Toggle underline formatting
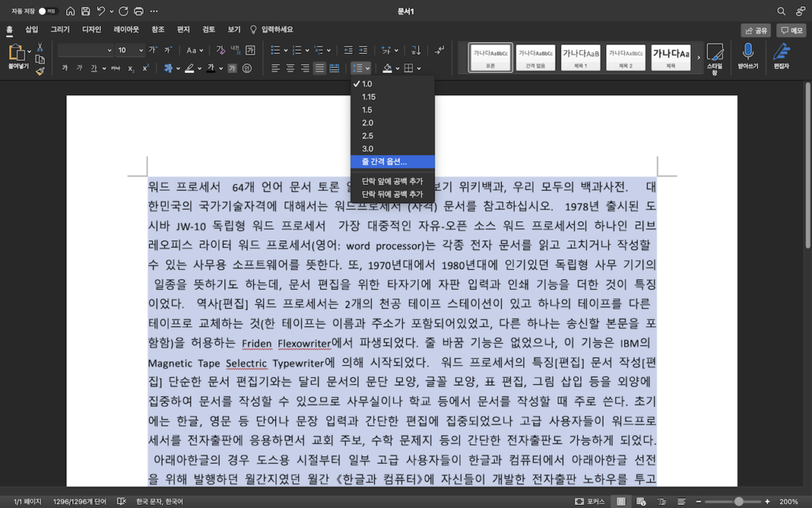 click(94, 68)
